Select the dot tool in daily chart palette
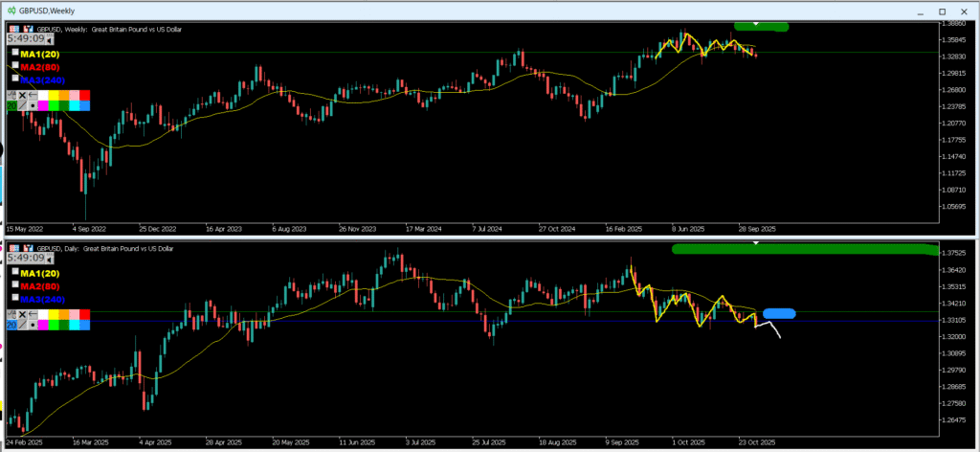Screen dimensions: 980x452 pyautogui.click(x=33, y=326)
